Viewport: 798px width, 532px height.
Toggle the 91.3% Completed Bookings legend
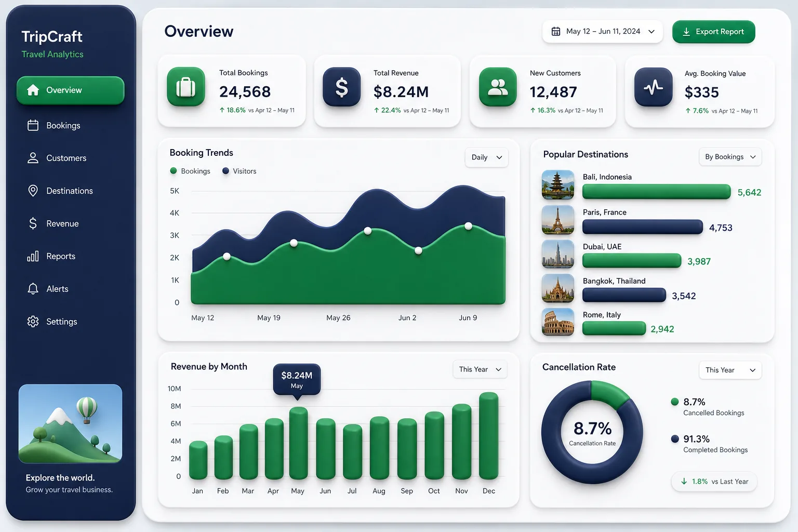709,444
